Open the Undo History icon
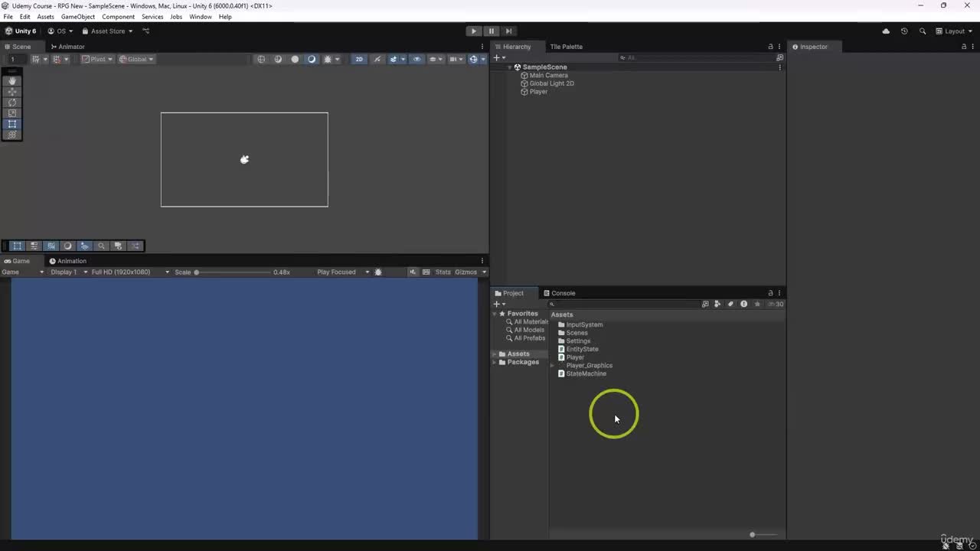This screenshot has width=980, height=551. (x=904, y=31)
